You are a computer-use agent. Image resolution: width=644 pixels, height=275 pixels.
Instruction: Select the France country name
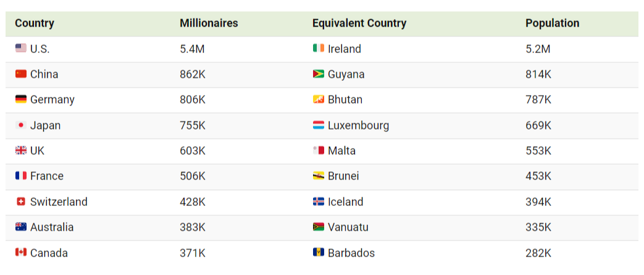point(47,176)
